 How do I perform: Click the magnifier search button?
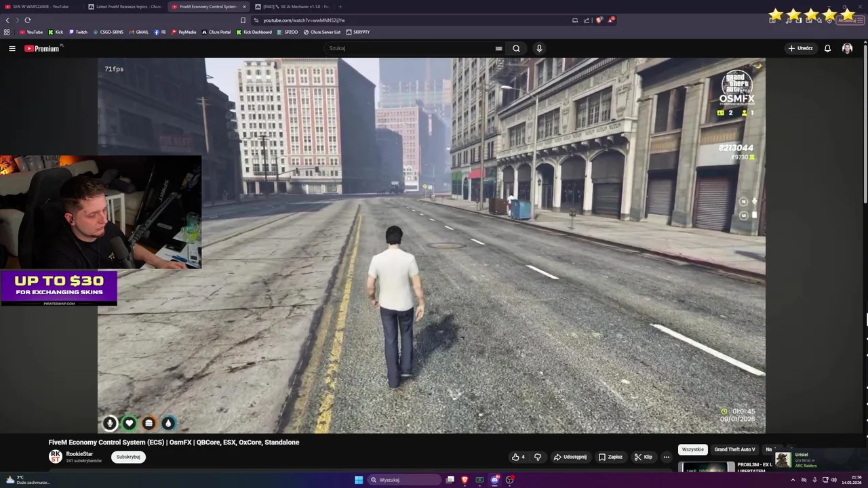[x=516, y=48]
